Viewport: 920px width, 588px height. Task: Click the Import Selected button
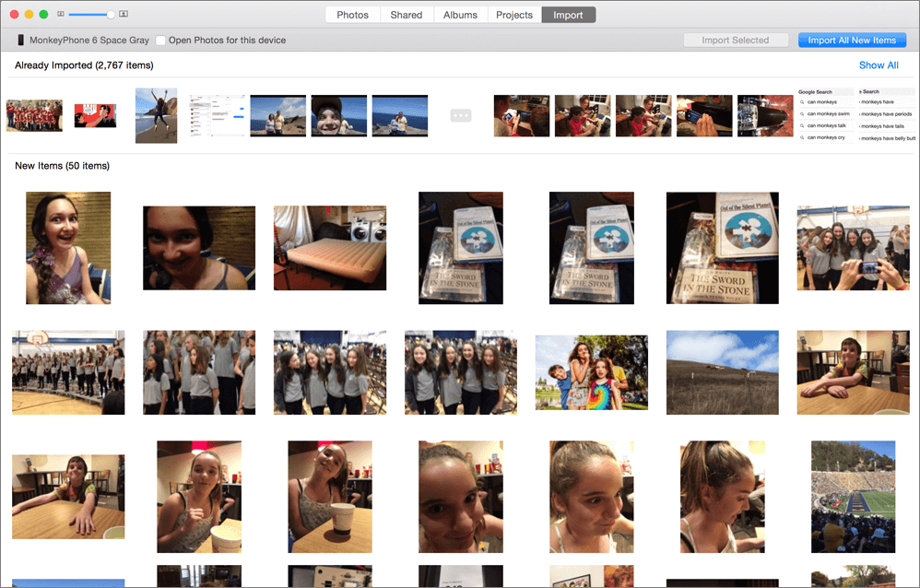735,41
